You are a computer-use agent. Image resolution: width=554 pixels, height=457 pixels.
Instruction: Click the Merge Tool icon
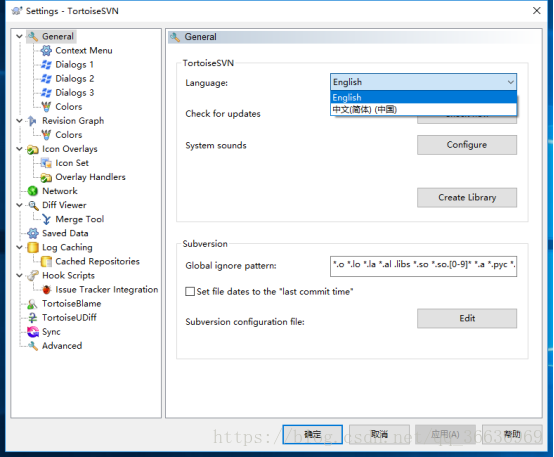tap(46, 219)
